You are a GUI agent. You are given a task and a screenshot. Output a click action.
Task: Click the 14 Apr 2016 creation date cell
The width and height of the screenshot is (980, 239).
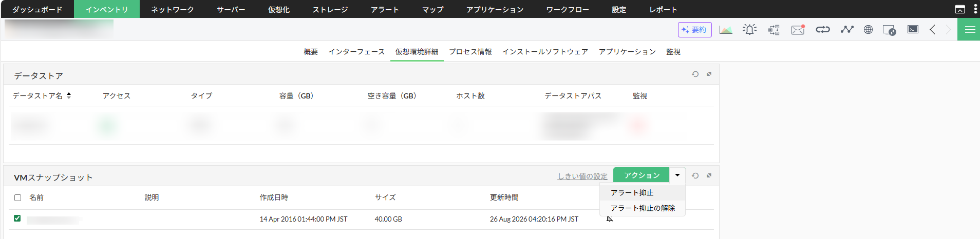click(304, 219)
